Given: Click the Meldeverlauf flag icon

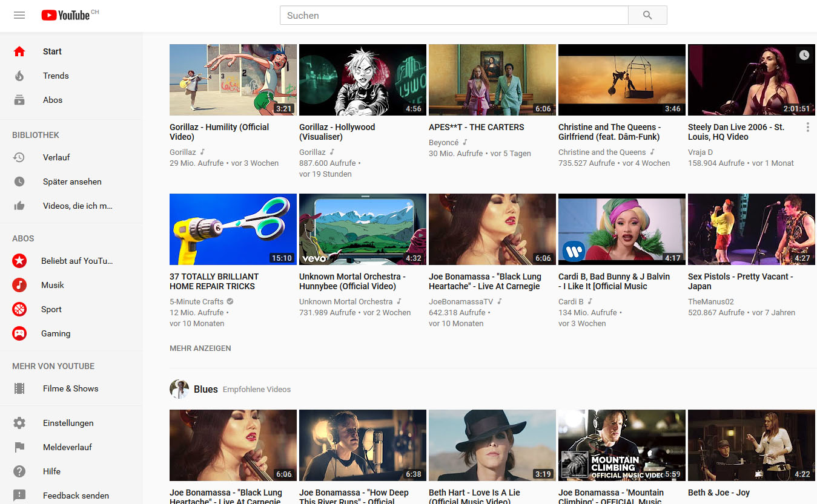Looking at the screenshot, I should pos(19,447).
